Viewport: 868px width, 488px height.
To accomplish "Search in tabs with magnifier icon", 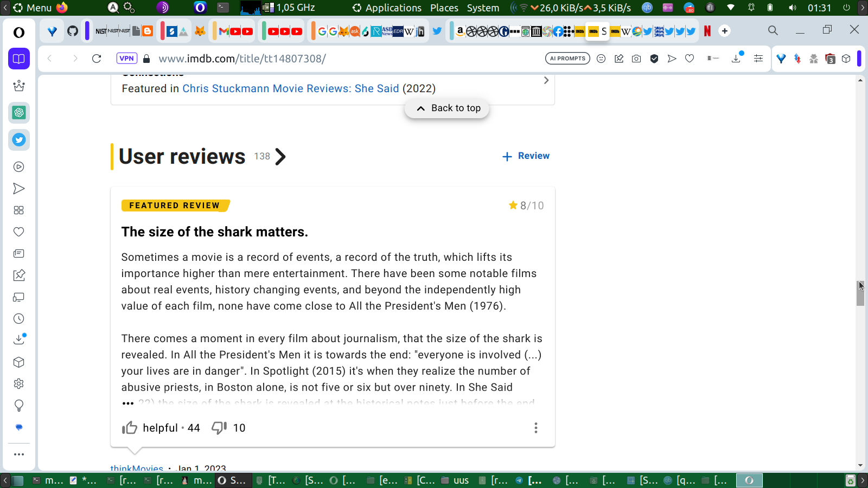I will pos(773,31).
